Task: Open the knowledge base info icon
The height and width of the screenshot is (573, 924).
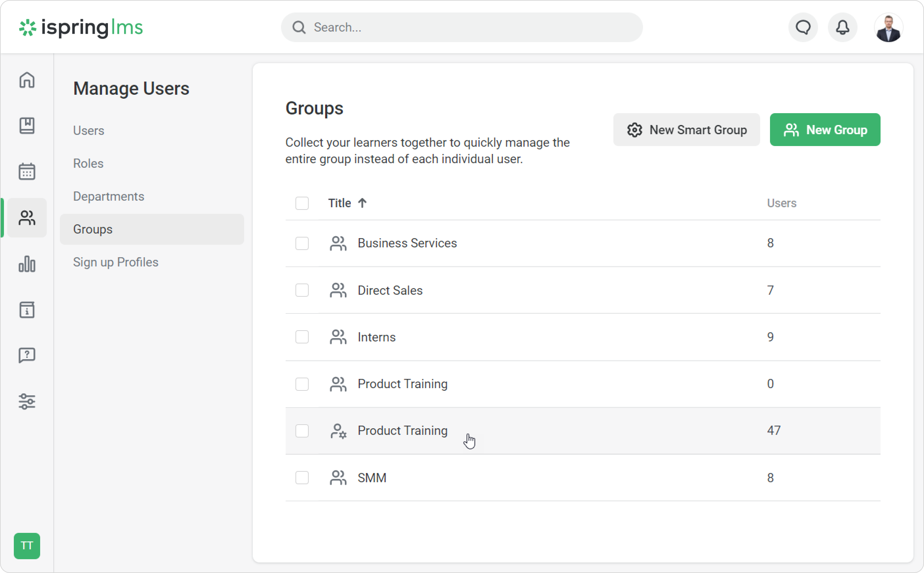Action: click(27, 310)
